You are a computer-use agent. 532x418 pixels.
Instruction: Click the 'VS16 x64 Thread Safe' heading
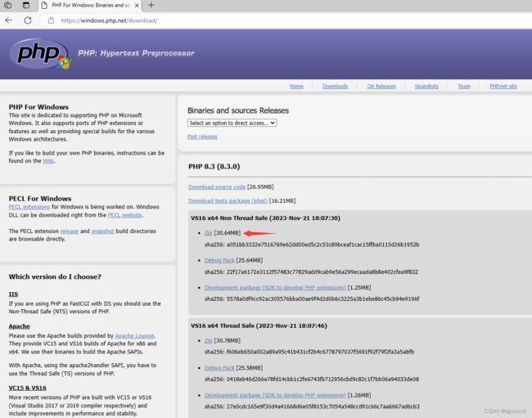coord(259,326)
